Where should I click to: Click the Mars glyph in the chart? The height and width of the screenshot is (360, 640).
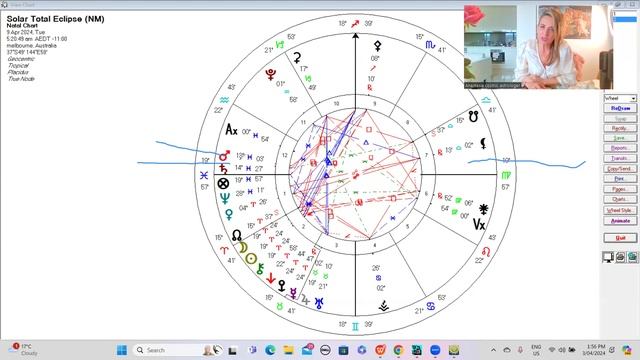point(224,156)
